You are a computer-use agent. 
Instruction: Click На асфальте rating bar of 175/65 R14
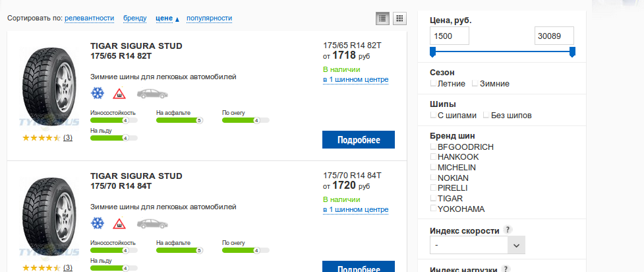click(x=180, y=120)
